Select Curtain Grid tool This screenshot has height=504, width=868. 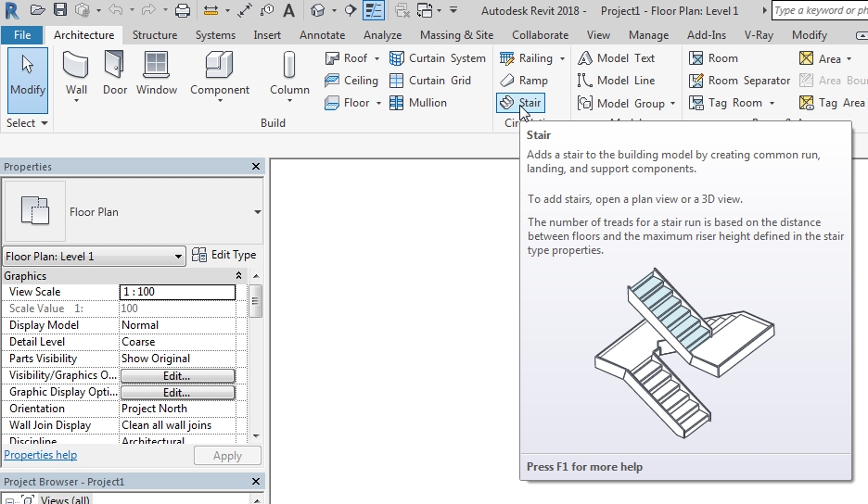pos(430,81)
